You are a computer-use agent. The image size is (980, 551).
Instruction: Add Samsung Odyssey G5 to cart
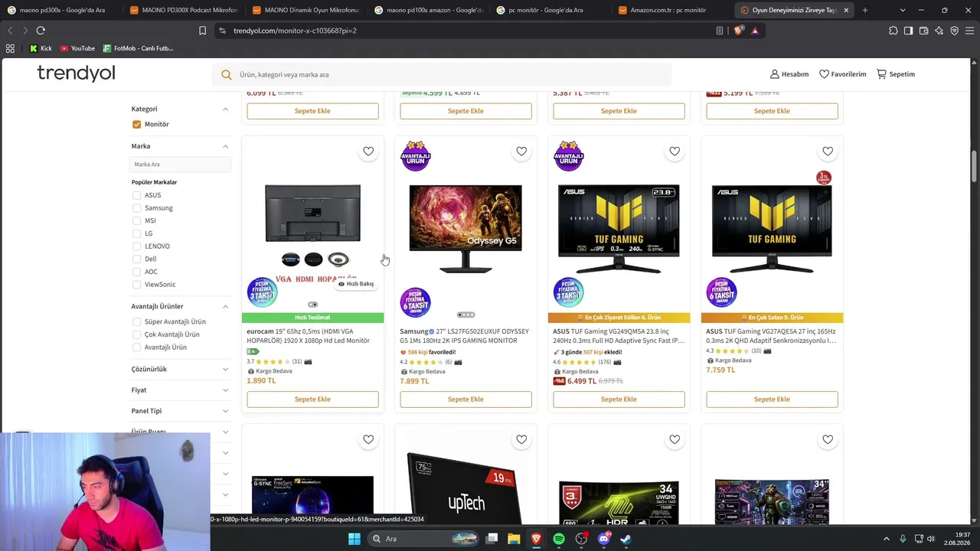[465, 399]
